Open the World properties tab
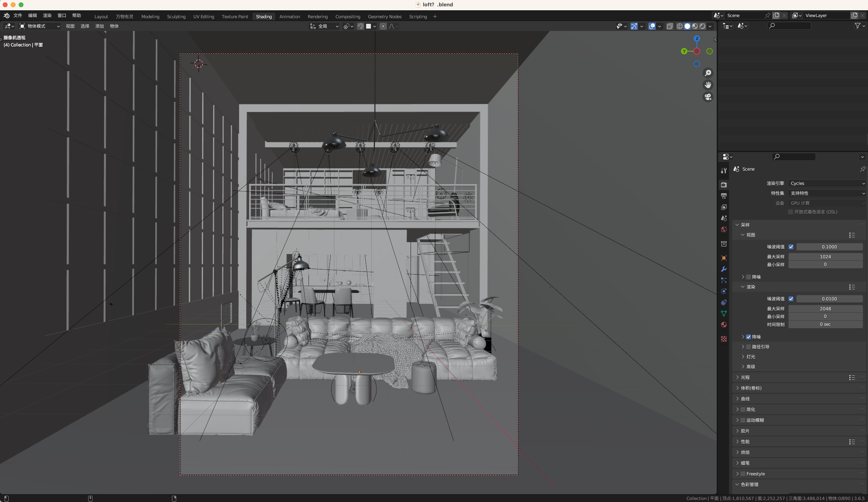The height and width of the screenshot is (502, 868). 724,229
